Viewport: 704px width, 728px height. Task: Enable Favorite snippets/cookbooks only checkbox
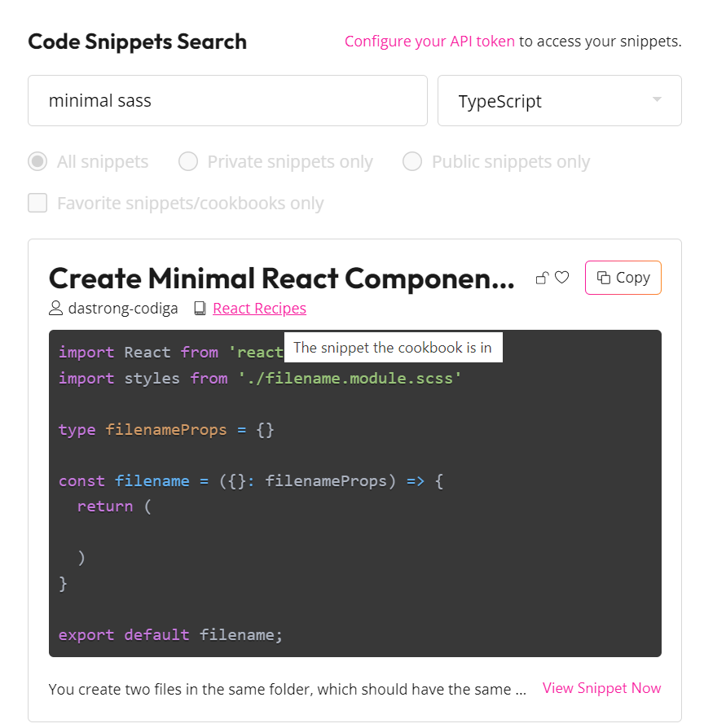point(37,203)
